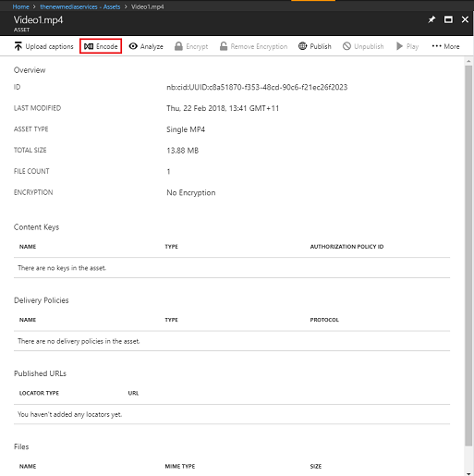
Task: Click the Encode label
Action: tap(107, 46)
